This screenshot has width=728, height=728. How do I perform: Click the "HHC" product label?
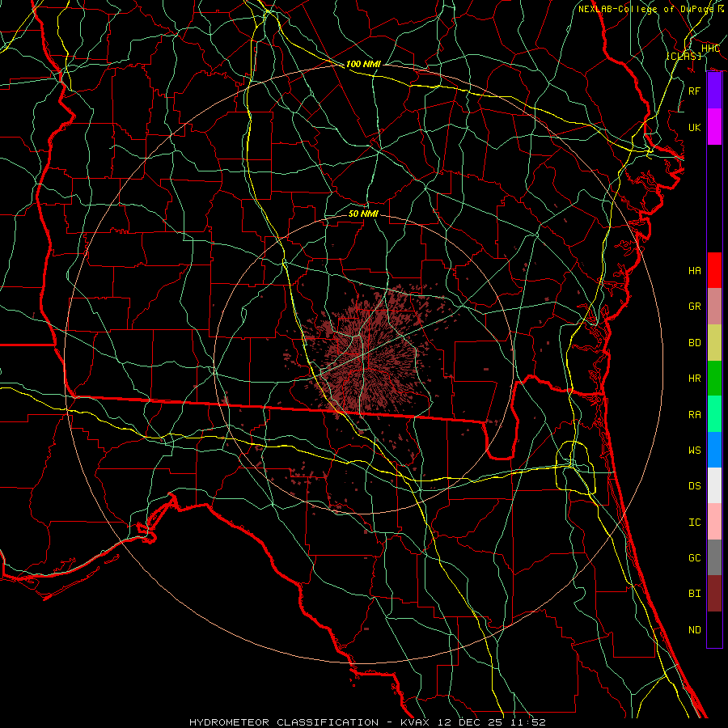tap(710, 49)
